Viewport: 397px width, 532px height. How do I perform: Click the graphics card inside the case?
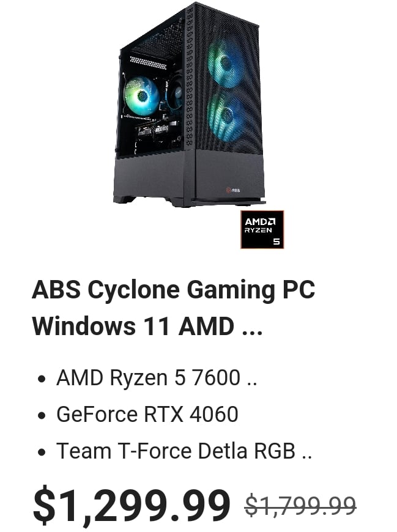[x=152, y=131]
